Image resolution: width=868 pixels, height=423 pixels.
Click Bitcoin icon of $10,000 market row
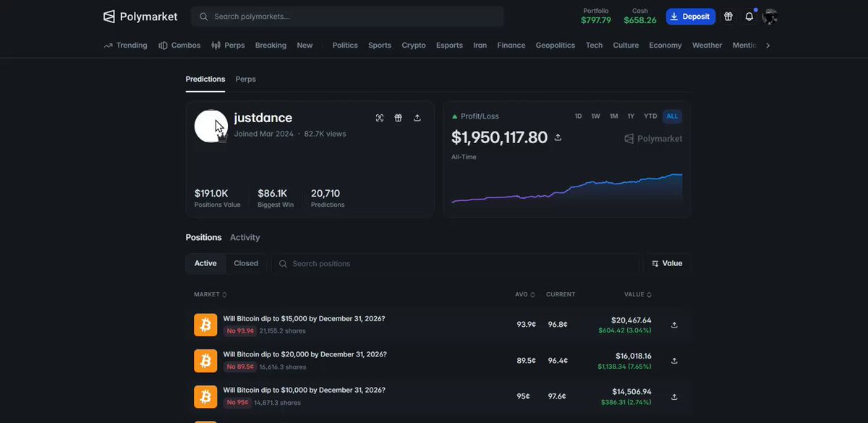(205, 396)
